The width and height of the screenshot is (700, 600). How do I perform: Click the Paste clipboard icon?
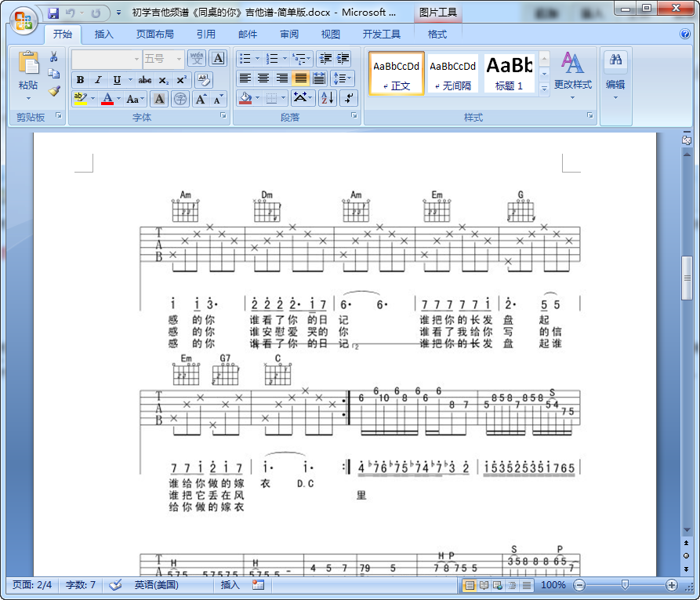coord(28,62)
